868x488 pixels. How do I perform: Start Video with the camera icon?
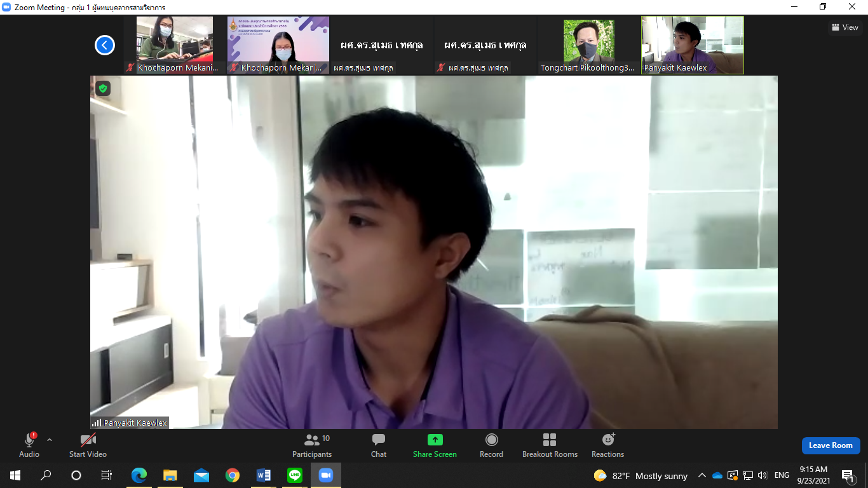(88, 445)
